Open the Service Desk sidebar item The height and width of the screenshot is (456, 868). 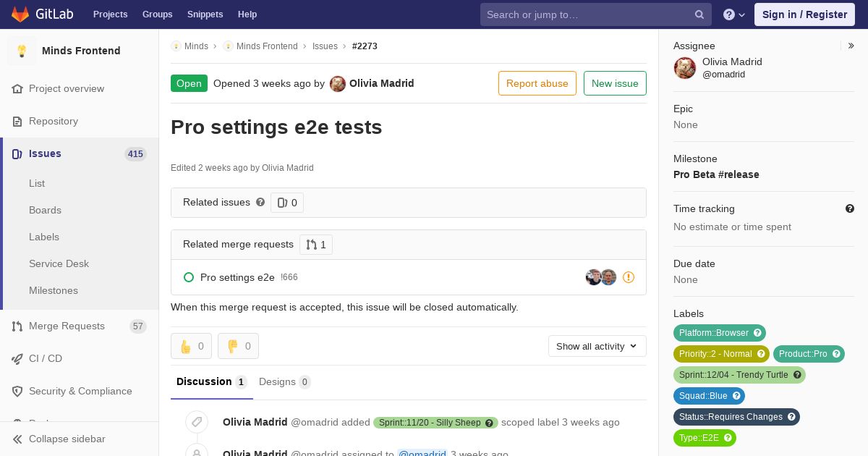coord(59,263)
